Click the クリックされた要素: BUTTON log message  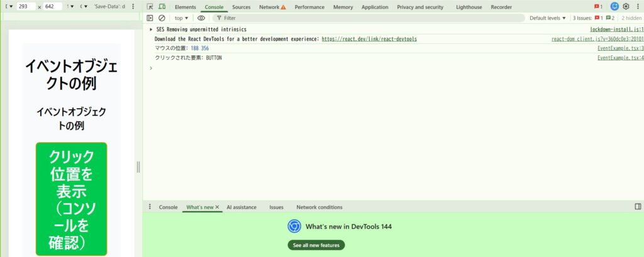(x=188, y=58)
